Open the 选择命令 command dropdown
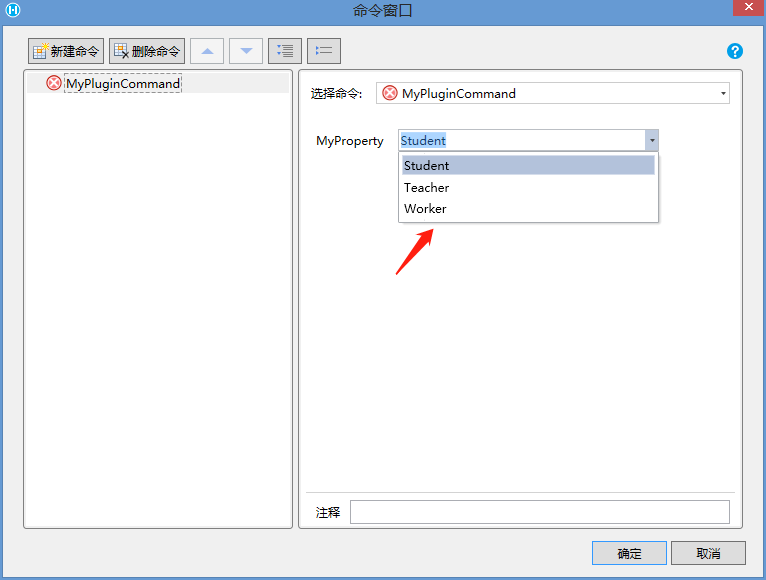The image size is (766, 580). point(553,93)
